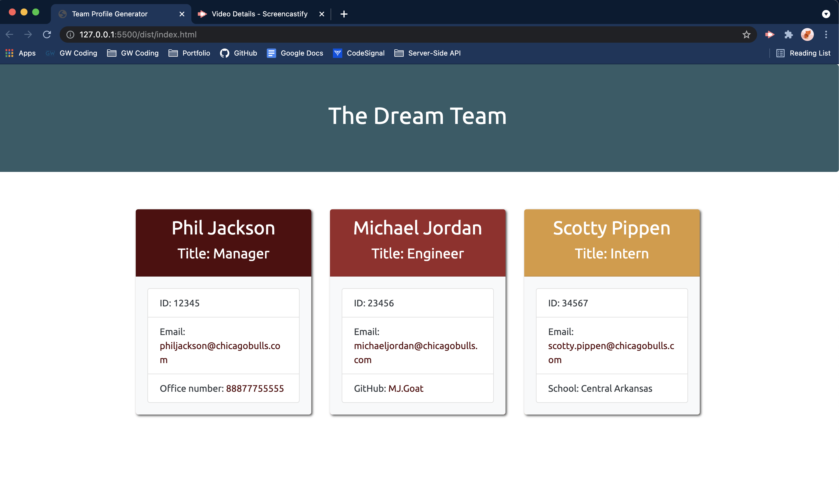Open the Screencastify extension icon
Screen dimensions: 839x504
(769, 34)
